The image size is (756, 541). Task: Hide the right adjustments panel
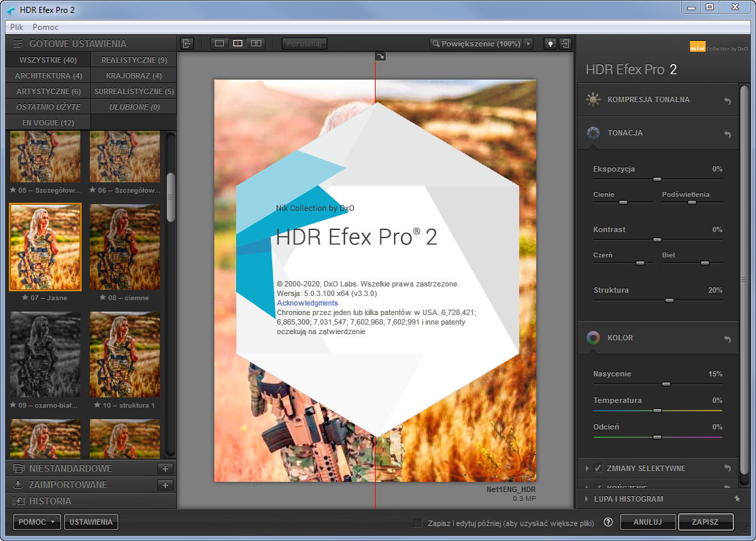565,44
